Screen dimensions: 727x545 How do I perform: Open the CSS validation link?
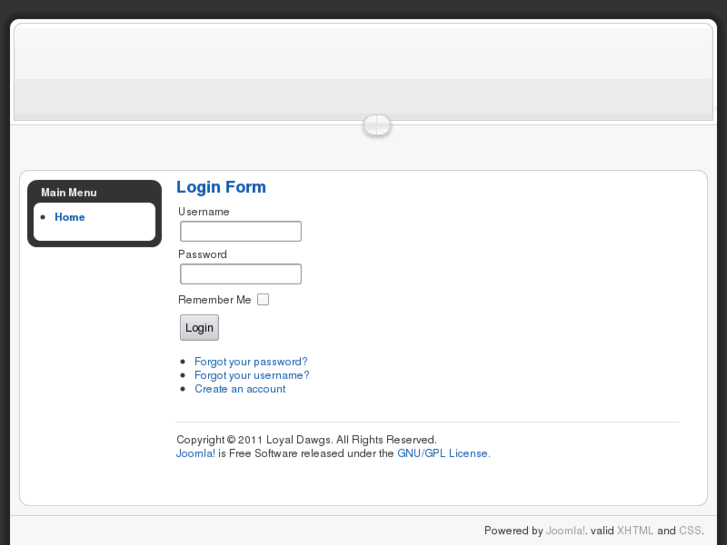tap(690, 531)
